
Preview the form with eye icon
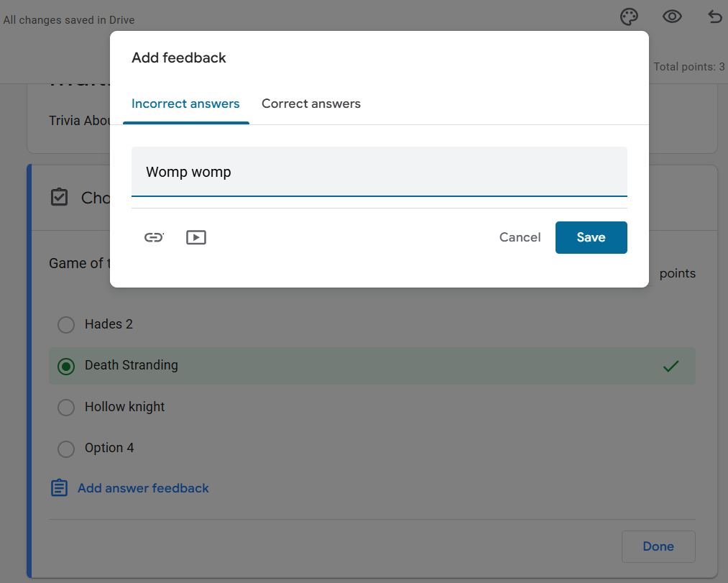click(672, 17)
